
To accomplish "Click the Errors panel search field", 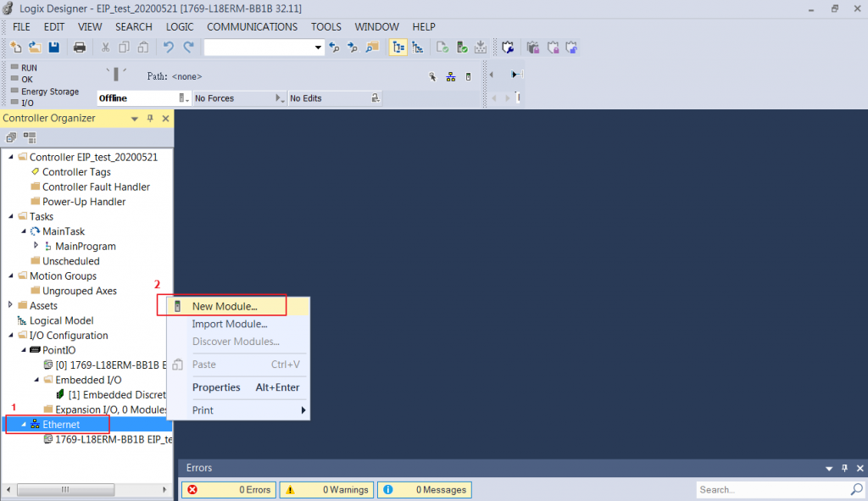I will pyautogui.click(x=771, y=490).
